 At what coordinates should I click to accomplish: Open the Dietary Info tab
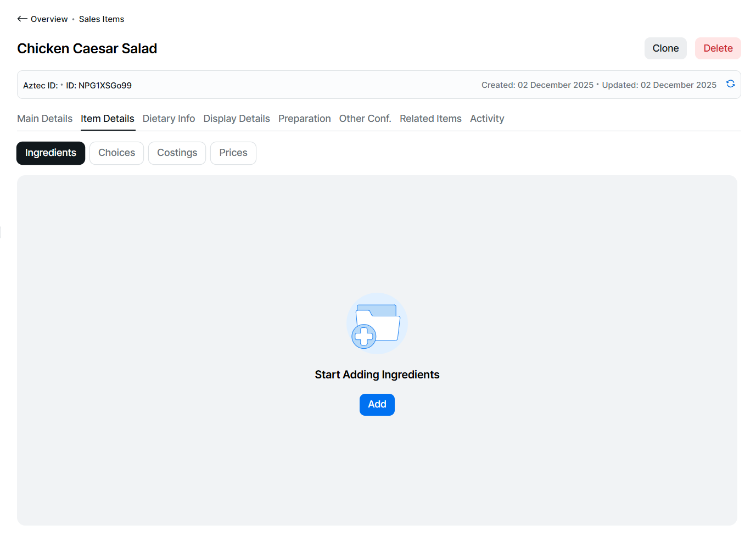(x=169, y=119)
